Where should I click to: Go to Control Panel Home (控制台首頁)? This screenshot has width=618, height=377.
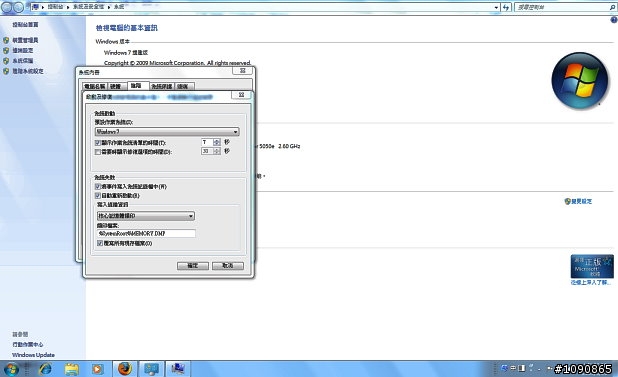[x=25, y=24]
